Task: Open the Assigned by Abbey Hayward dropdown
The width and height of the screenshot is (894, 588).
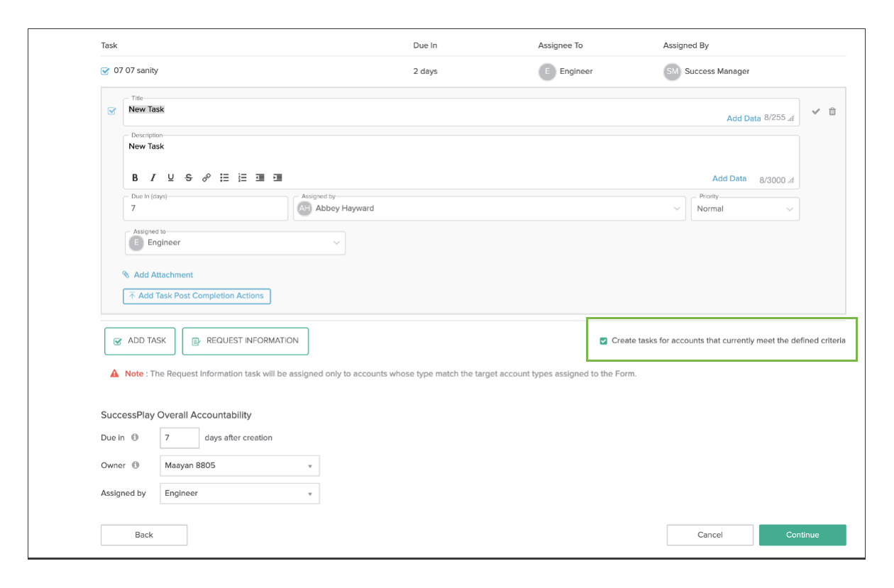Action: (490, 209)
